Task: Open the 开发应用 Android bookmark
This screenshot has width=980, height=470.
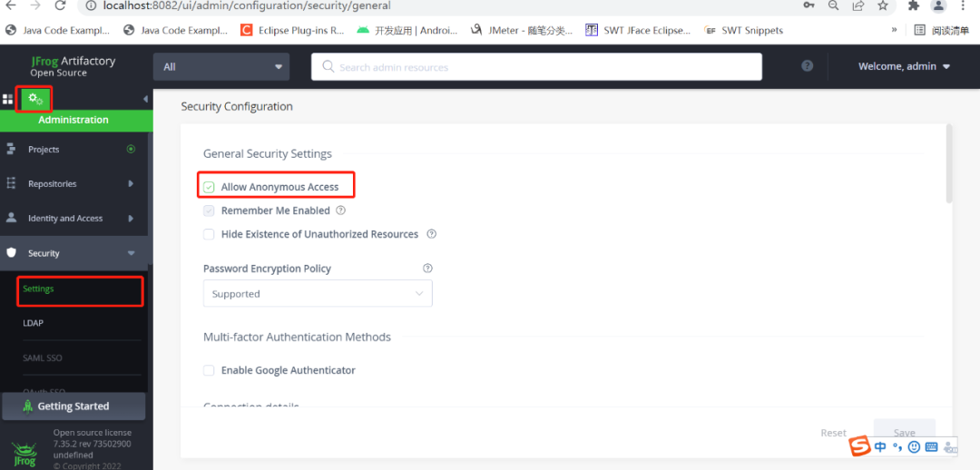Action: coord(407,29)
